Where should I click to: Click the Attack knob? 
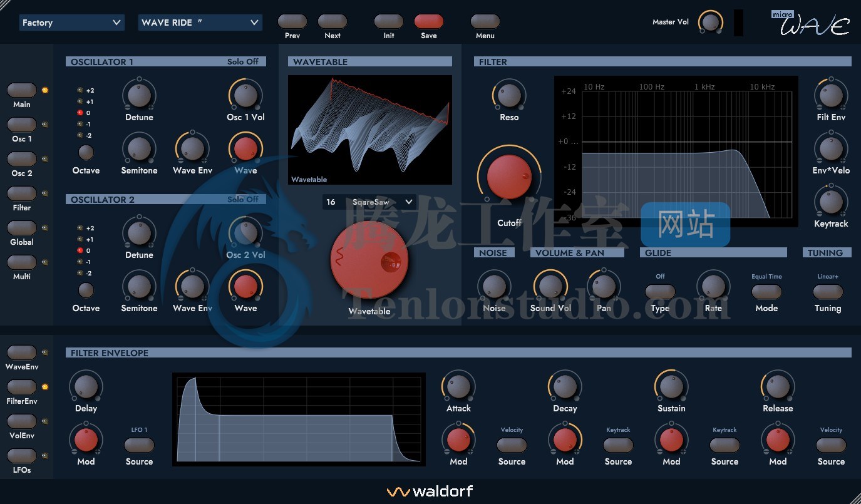click(x=458, y=386)
